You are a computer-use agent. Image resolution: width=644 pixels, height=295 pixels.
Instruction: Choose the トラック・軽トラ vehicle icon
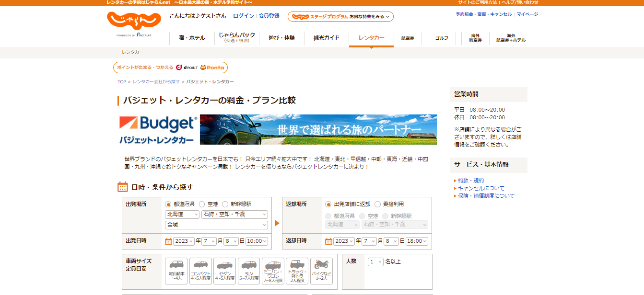pyautogui.click(x=297, y=271)
